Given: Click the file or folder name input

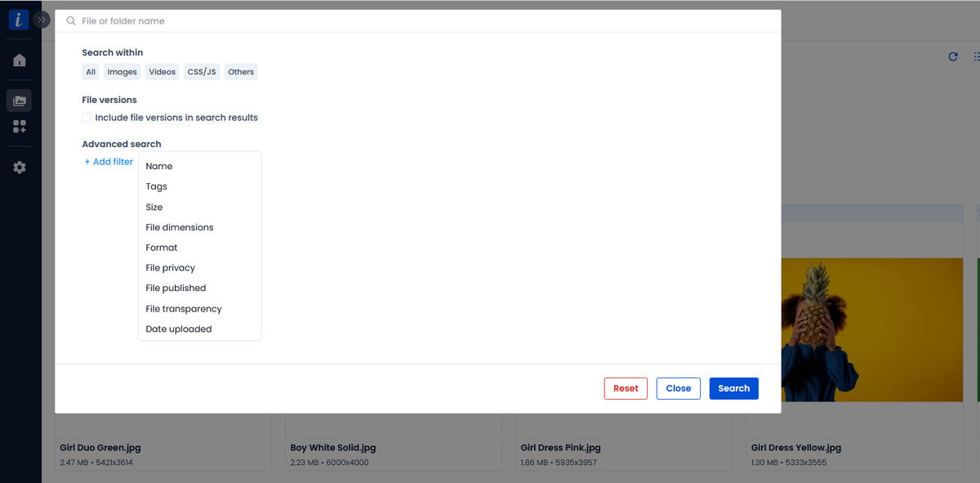Looking at the screenshot, I should (x=245, y=20).
